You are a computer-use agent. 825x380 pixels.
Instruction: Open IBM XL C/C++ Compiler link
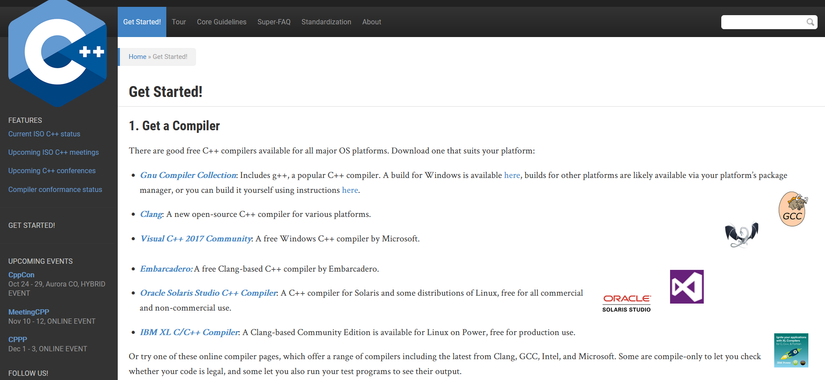189,333
